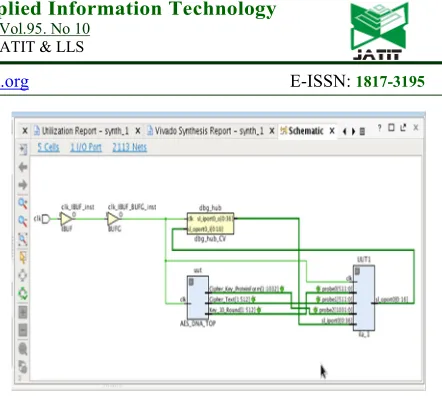The height and width of the screenshot is (400, 442).
Task: Click the sl_iport0 input label on UUT1
Action: coord(337,320)
